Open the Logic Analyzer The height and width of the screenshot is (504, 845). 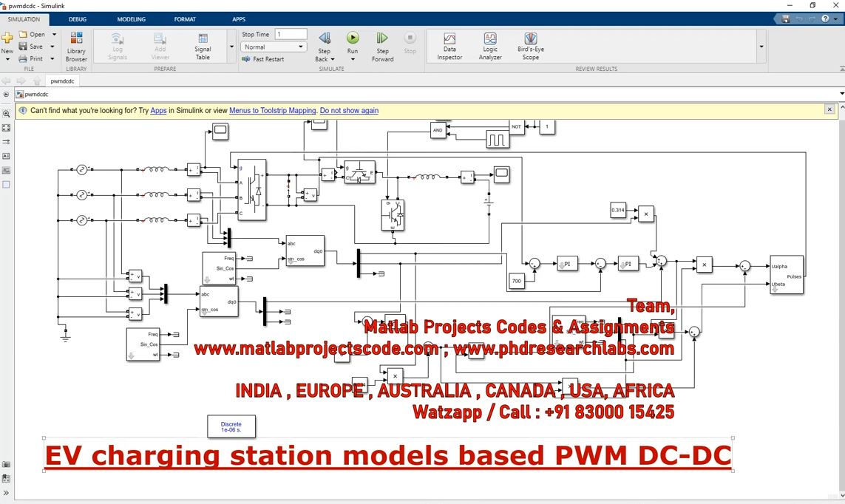coord(490,44)
